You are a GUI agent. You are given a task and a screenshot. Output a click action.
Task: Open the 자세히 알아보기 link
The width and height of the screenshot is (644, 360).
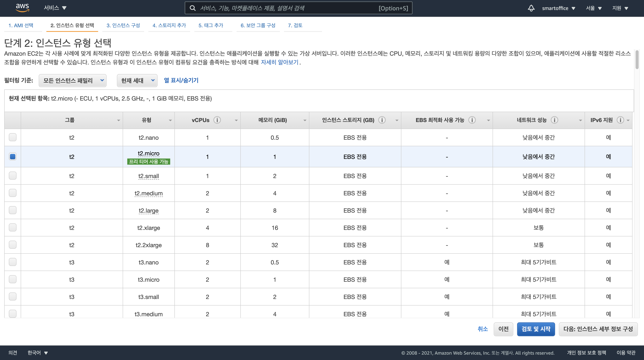tap(279, 62)
